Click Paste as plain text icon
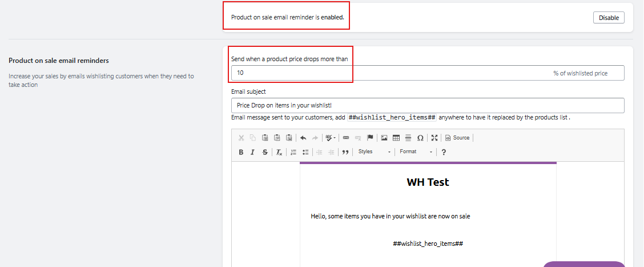644x267 pixels. click(277, 138)
